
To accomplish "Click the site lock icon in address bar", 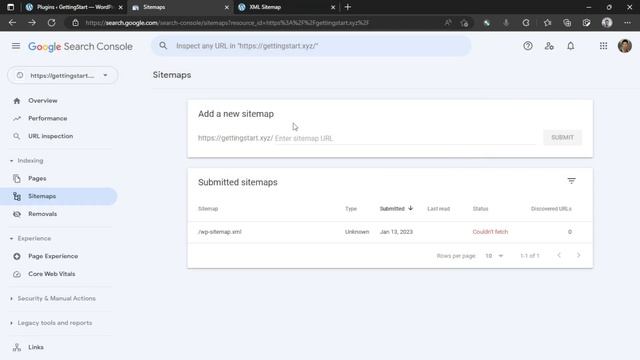I will coord(76,23).
